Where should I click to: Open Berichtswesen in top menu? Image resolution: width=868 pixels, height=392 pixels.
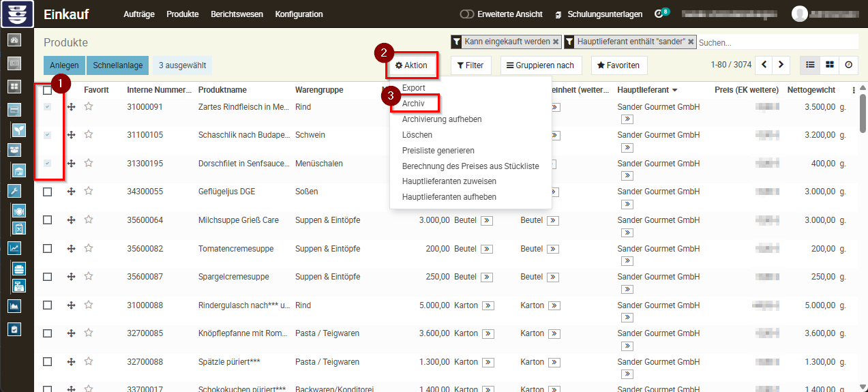point(237,14)
